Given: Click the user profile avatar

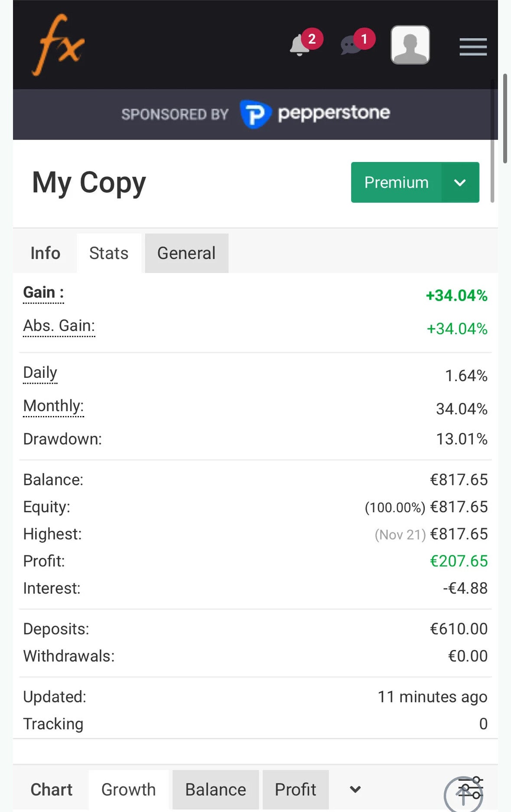Looking at the screenshot, I should pyautogui.click(x=410, y=45).
